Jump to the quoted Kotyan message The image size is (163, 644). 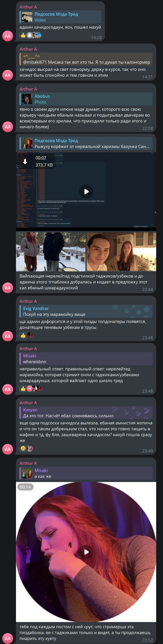(x=86, y=413)
